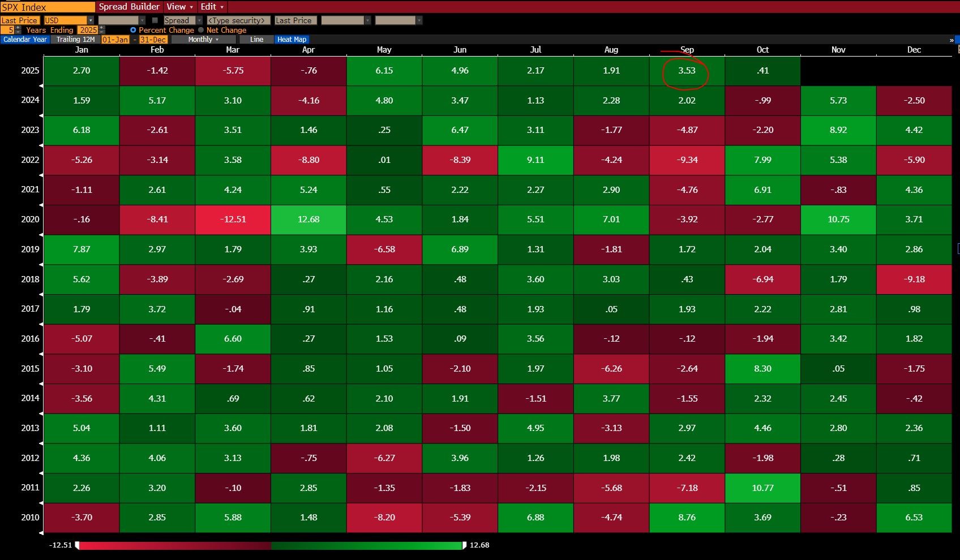Click the Spread Builder button
Screen dimensions: 960x560
(x=129, y=7)
